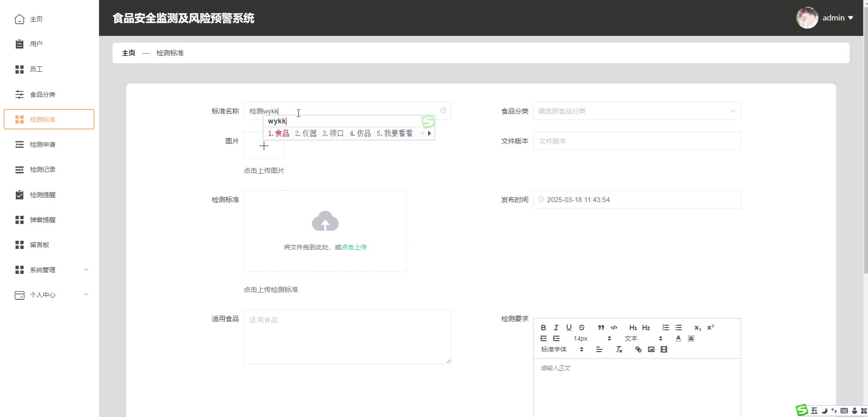Screen dimensions: 868x417
Task: Click the clear formatting icon
Action: [619, 349]
